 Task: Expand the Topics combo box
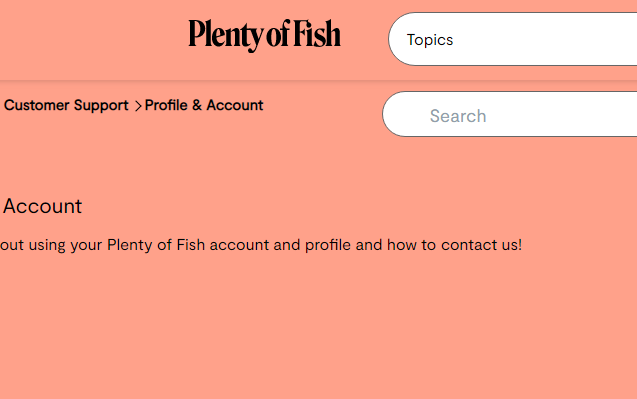point(513,39)
